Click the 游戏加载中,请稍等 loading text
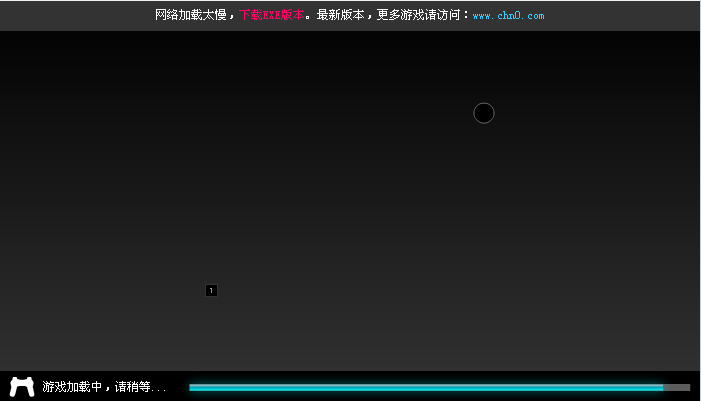 click(x=104, y=387)
